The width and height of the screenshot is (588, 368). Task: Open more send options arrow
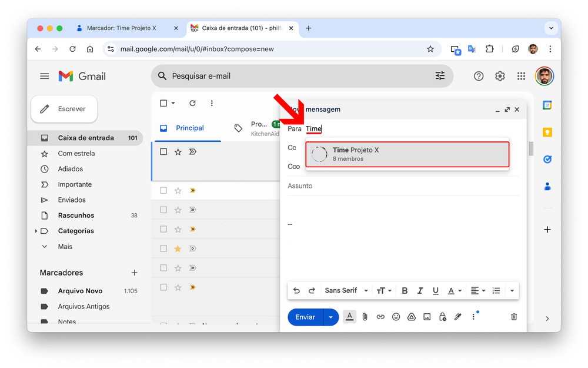(331, 317)
